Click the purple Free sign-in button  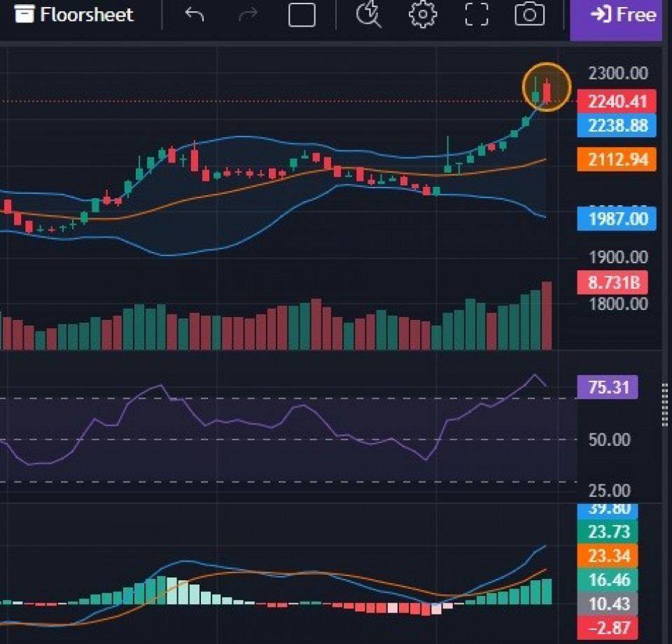pos(616,20)
